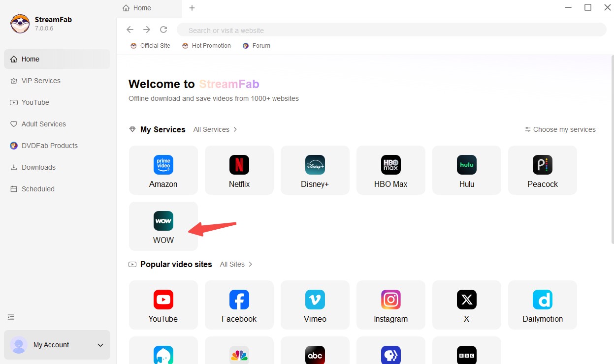Focus the Search or visit a website field
614x364 pixels.
[391, 30]
